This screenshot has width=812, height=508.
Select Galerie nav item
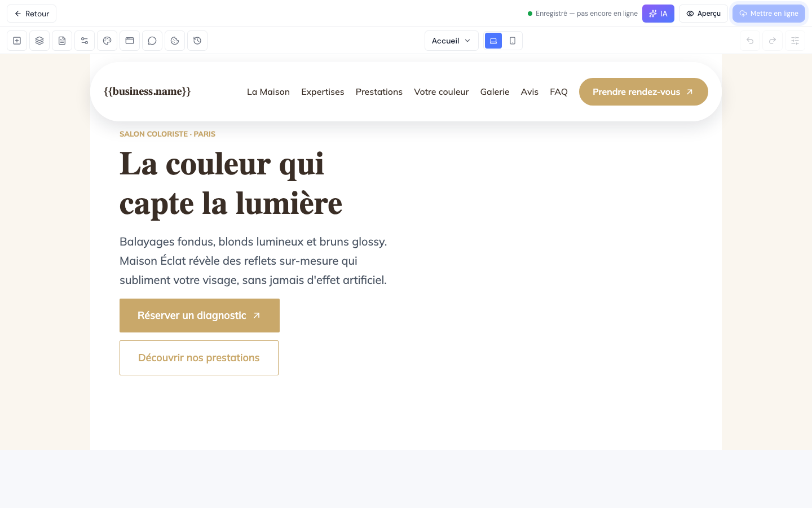[495, 92]
